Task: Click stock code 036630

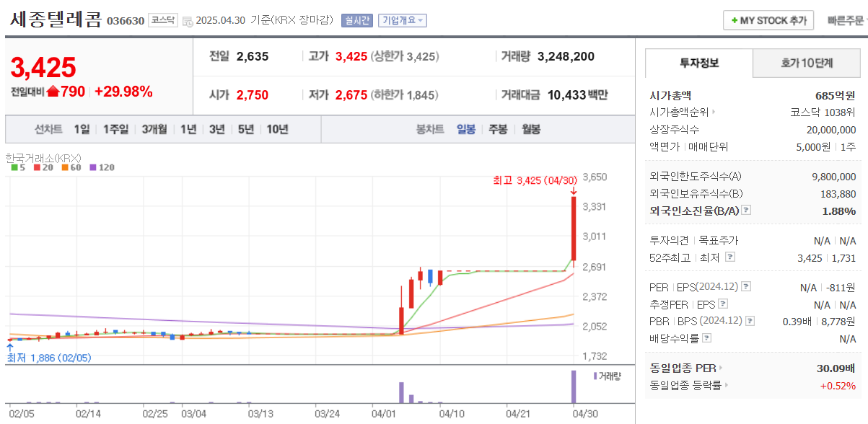Action: point(126,21)
